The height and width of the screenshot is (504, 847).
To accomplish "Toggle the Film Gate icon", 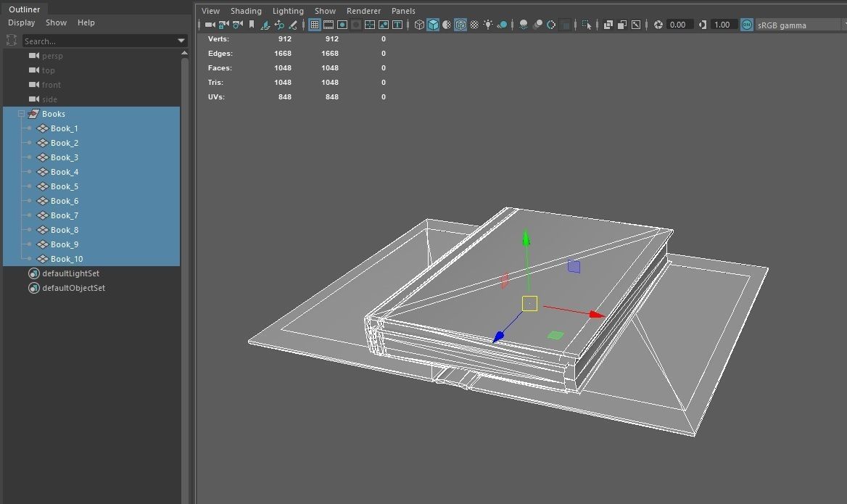I will pyautogui.click(x=329, y=25).
